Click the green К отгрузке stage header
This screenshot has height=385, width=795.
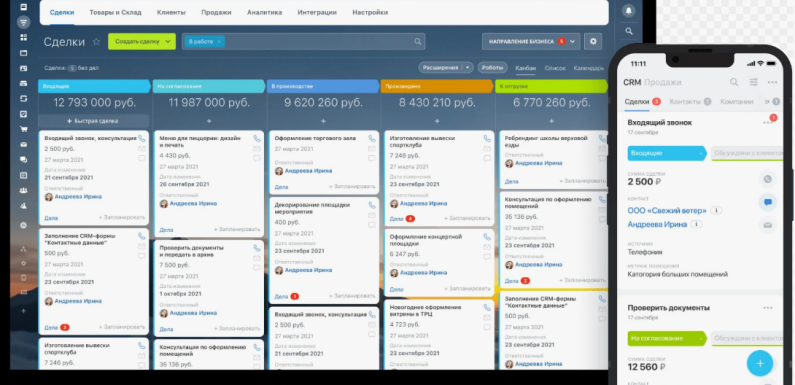(x=551, y=86)
